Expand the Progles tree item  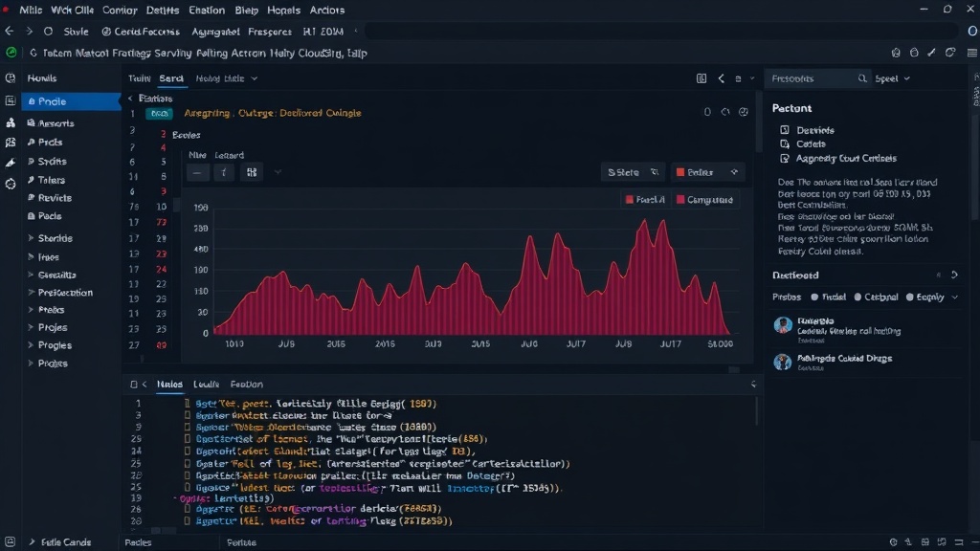pos(31,344)
